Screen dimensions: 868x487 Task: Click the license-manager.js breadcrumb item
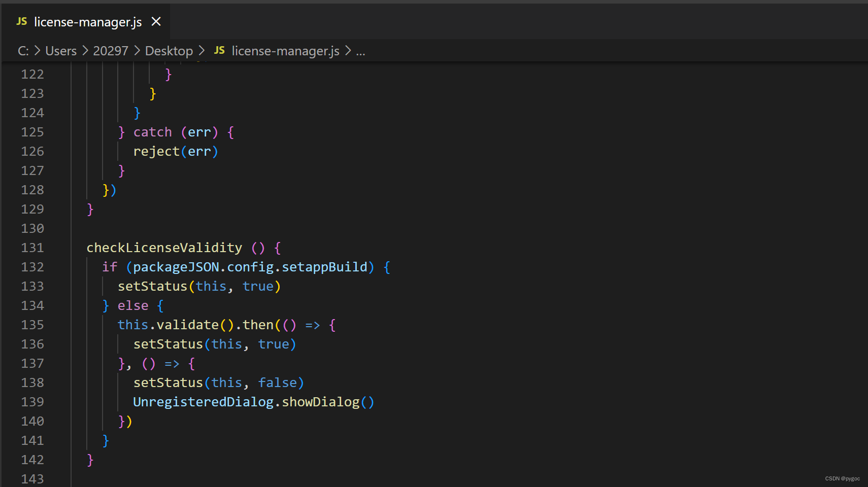click(x=286, y=51)
